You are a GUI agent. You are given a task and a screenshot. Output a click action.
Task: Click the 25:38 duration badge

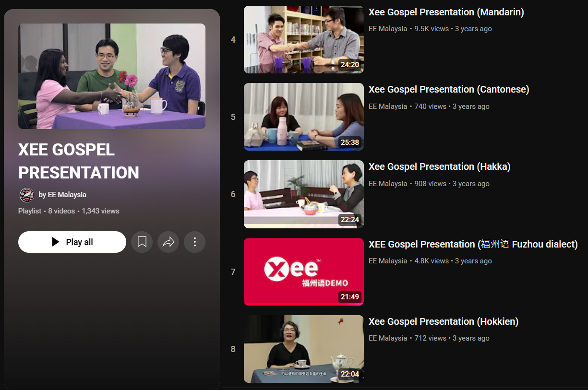(350, 142)
